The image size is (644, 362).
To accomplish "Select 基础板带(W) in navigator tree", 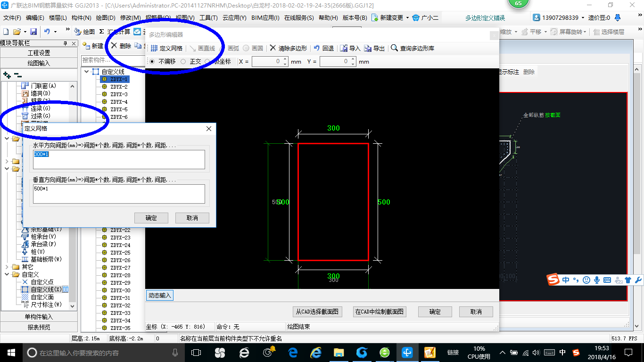I will tap(42, 259).
